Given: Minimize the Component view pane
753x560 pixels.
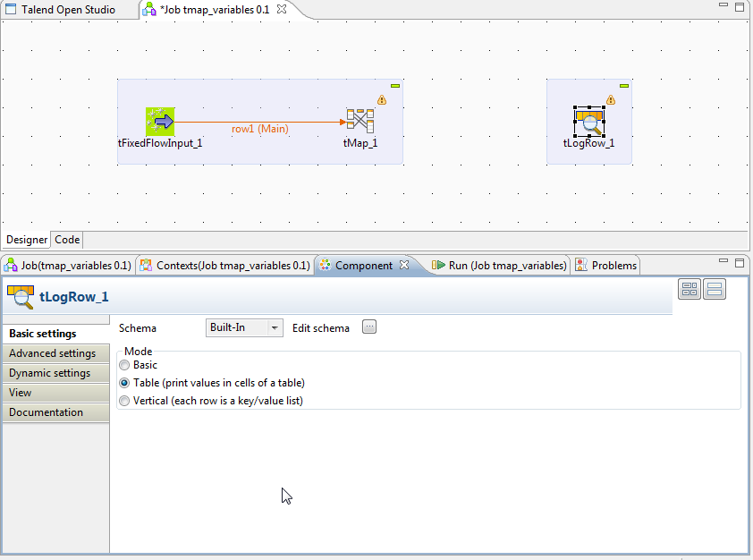Looking at the screenshot, I should point(723,260).
